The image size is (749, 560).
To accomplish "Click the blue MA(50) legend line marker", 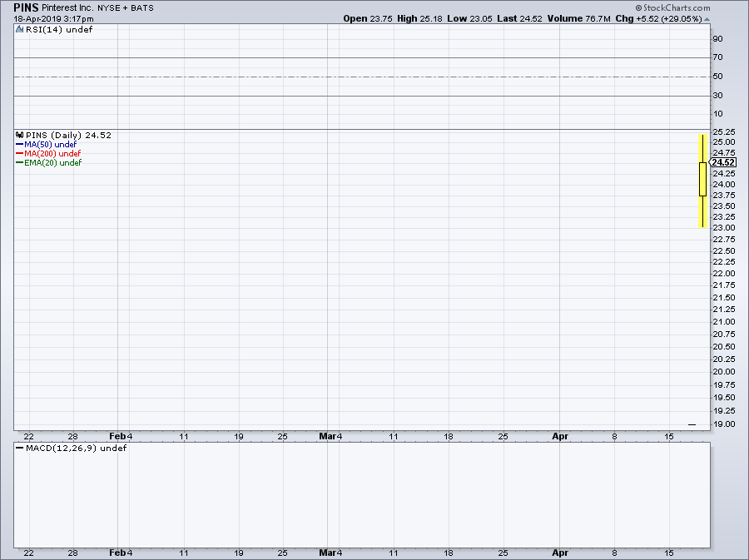I will [20, 144].
